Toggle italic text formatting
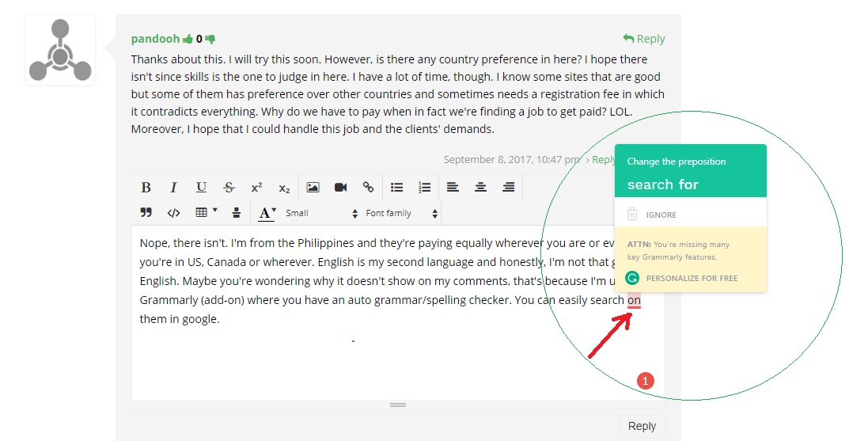The width and height of the screenshot is (868, 441). pyautogui.click(x=174, y=188)
